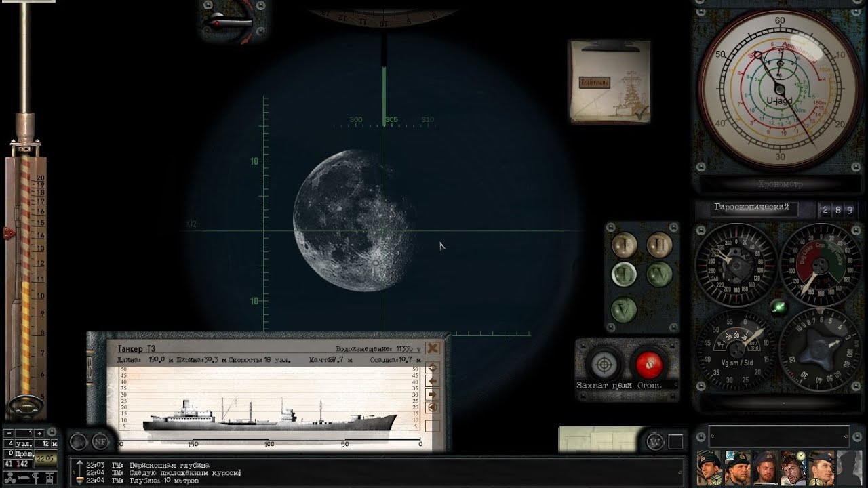Click the periscope icon in bottom-left bar

[x=36, y=477]
